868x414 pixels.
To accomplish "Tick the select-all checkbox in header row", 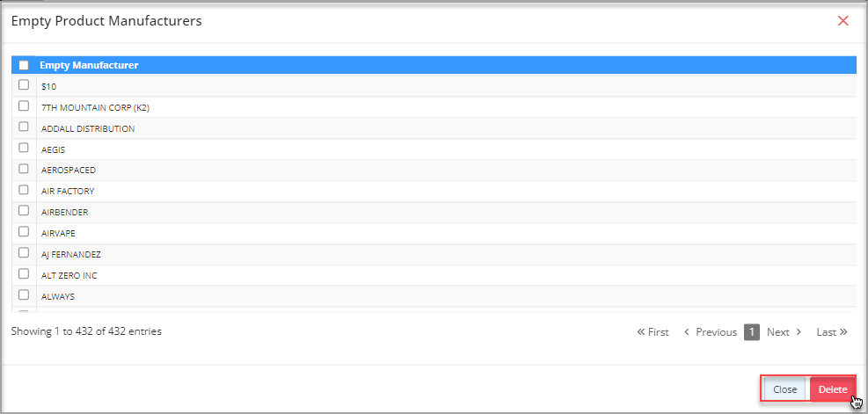I will pyautogui.click(x=24, y=65).
